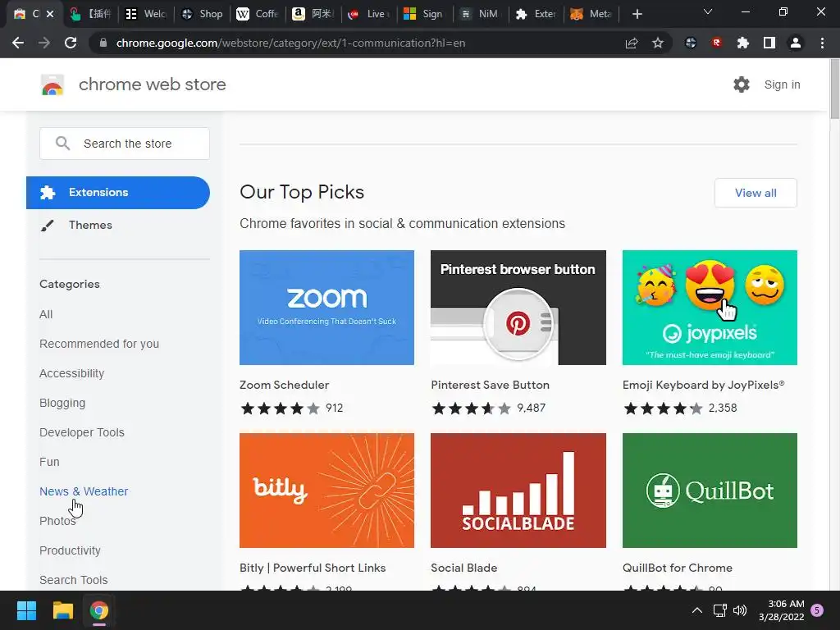840x630 pixels.
Task: Click the chrome web store title text
Action: point(152,84)
